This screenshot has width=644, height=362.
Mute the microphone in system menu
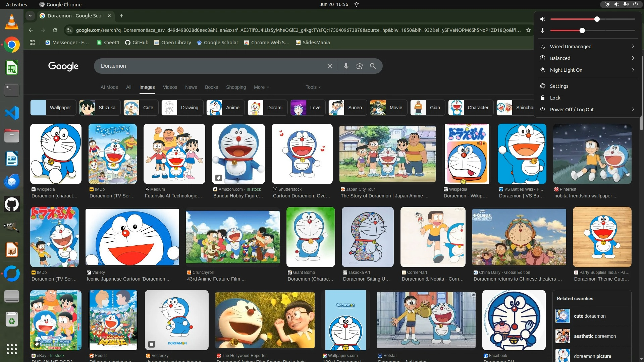542,31
